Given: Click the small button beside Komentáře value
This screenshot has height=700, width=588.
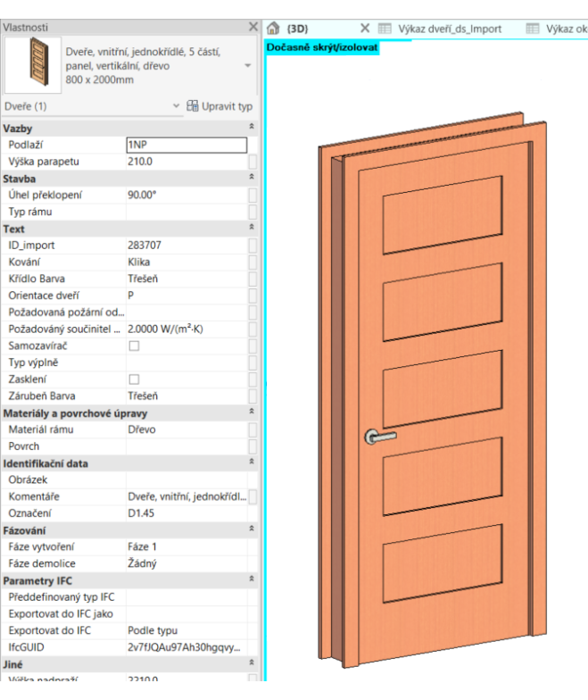Looking at the screenshot, I should 253,496.
